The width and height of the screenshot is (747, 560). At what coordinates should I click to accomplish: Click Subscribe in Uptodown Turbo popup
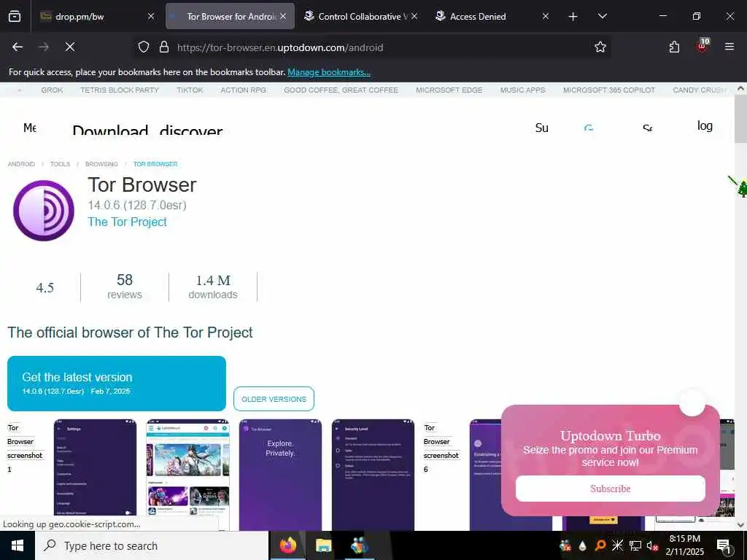point(611,489)
